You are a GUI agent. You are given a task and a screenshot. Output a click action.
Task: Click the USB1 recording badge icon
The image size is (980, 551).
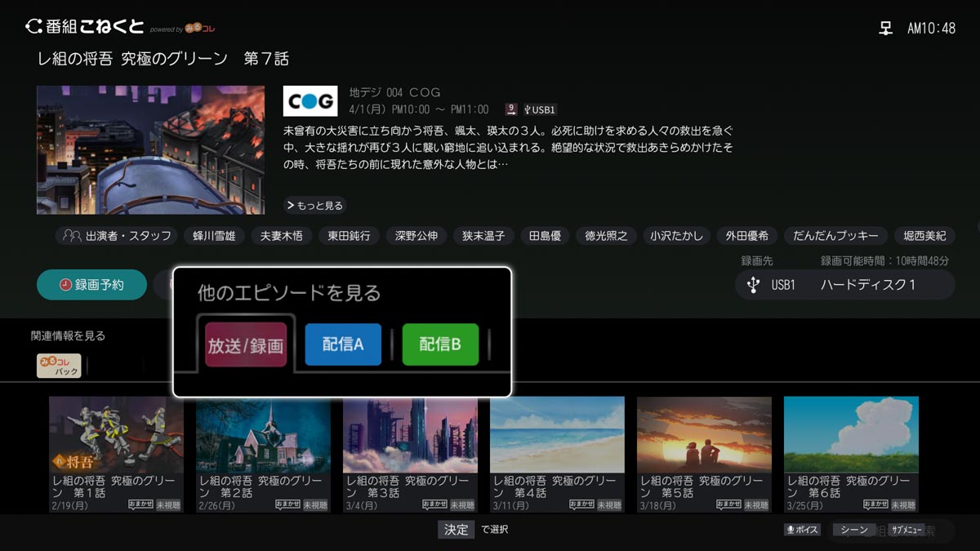[540, 109]
